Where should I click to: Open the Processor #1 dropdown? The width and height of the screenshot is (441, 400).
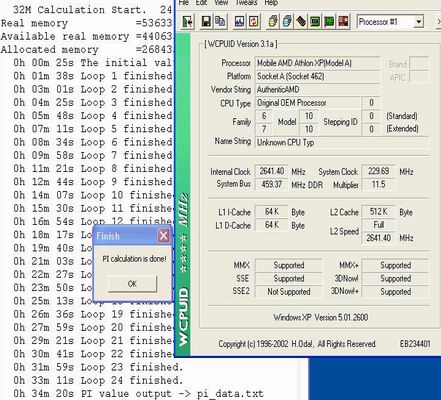point(418,22)
